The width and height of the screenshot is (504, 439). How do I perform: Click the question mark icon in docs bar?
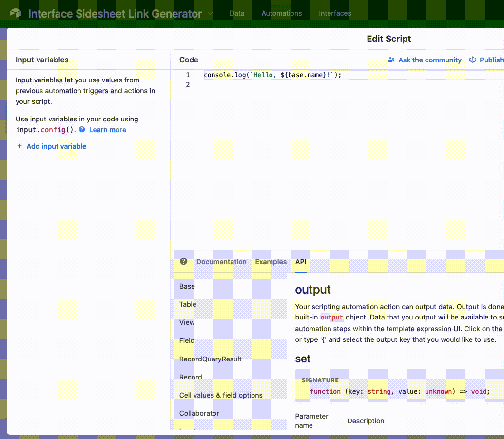[184, 261]
